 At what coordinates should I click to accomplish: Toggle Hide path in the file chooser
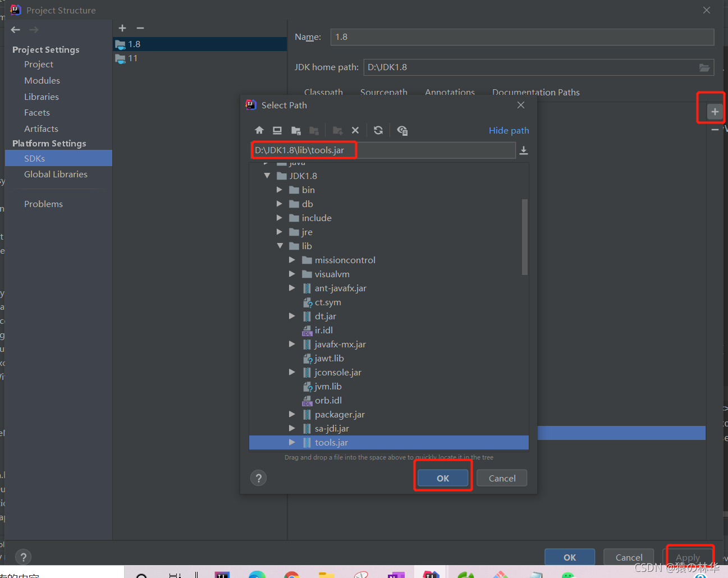[509, 130]
